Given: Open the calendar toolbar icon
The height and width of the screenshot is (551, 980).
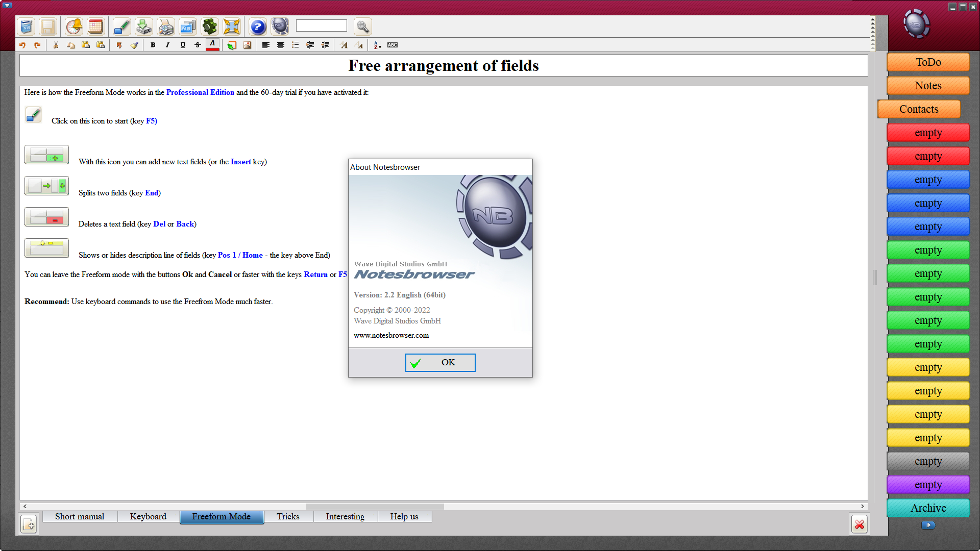Looking at the screenshot, I should [x=95, y=27].
